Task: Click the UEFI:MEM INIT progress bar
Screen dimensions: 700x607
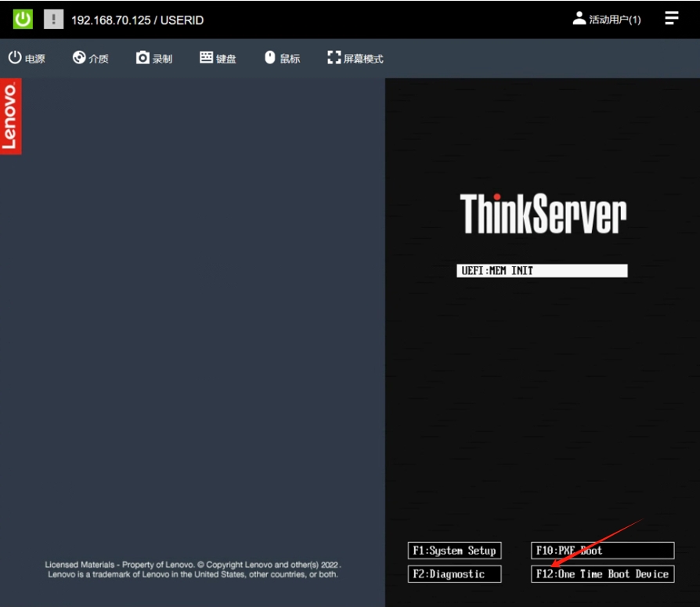Action: [x=542, y=271]
